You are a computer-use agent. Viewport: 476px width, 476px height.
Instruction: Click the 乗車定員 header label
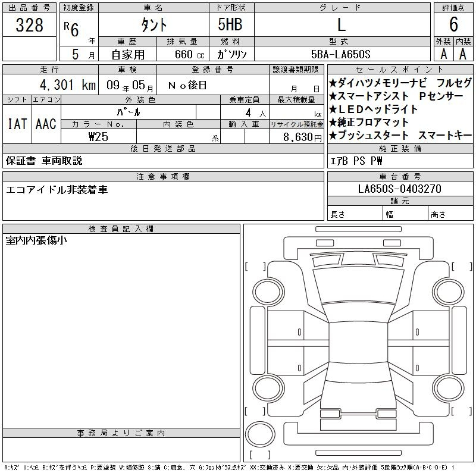point(245,99)
